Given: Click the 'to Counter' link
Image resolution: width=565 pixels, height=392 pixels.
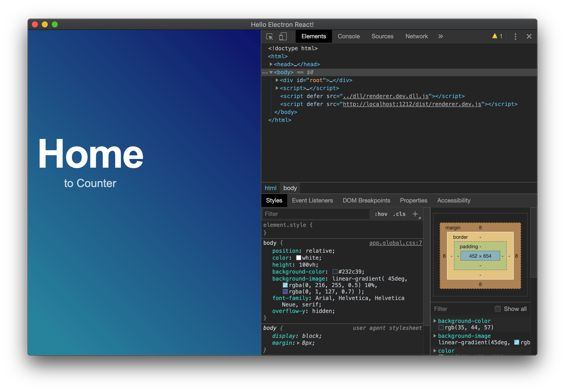Looking at the screenshot, I should (x=90, y=183).
